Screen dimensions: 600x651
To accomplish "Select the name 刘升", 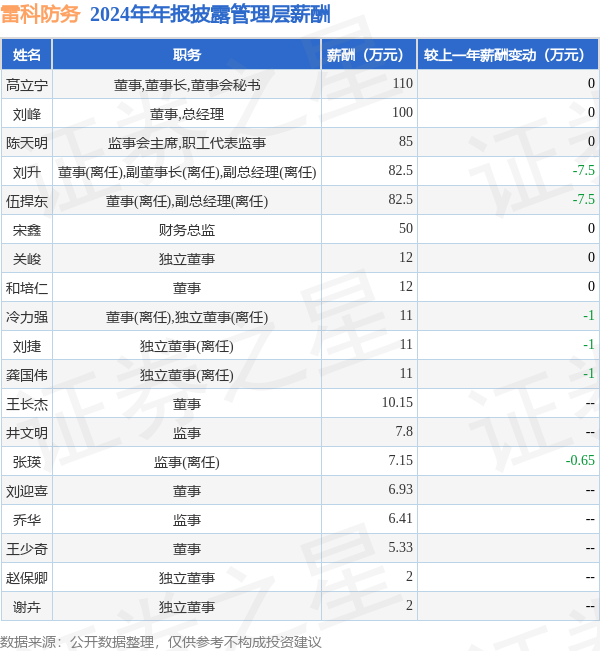I will tap(27, 172).
